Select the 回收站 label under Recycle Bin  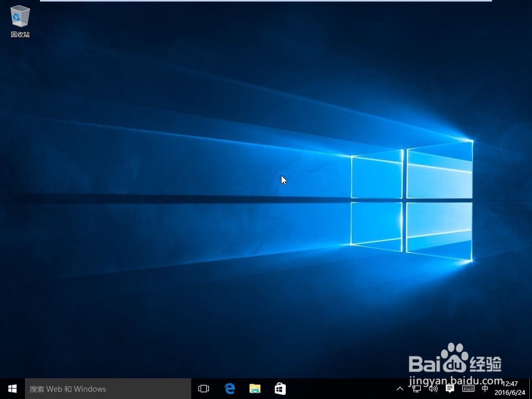pyautogui.click(x=19, y=34)
